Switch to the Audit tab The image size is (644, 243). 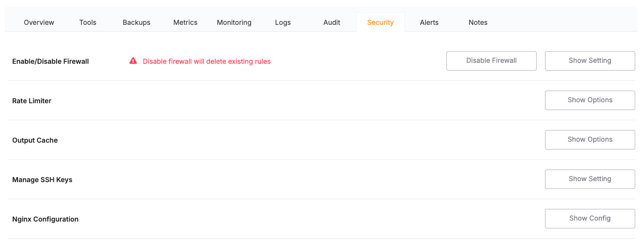(x=332, y=22)
